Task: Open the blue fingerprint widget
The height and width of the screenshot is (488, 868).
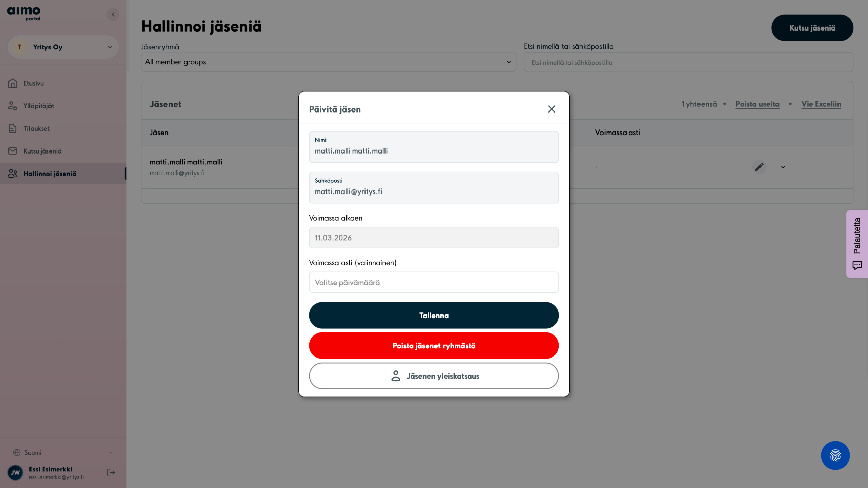Action: coord(835,455)
